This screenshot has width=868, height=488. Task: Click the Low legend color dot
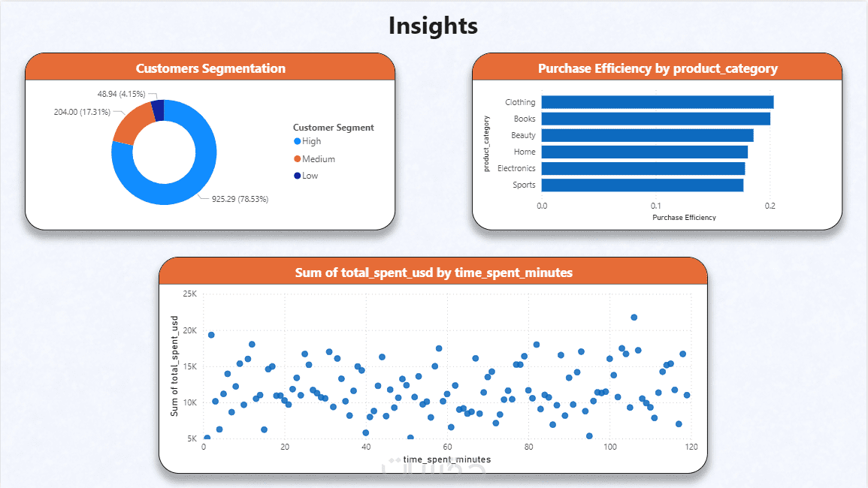(x=297, y=176)
